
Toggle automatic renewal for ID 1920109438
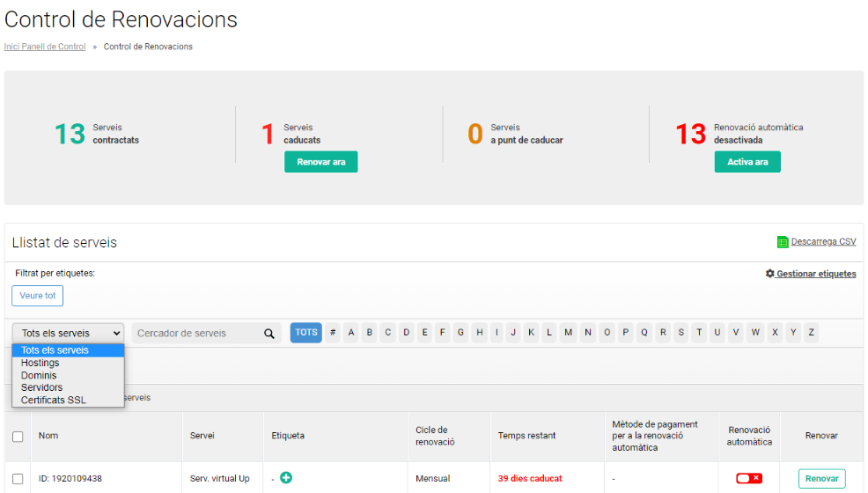pyautogui.click(x=749, y=478)
